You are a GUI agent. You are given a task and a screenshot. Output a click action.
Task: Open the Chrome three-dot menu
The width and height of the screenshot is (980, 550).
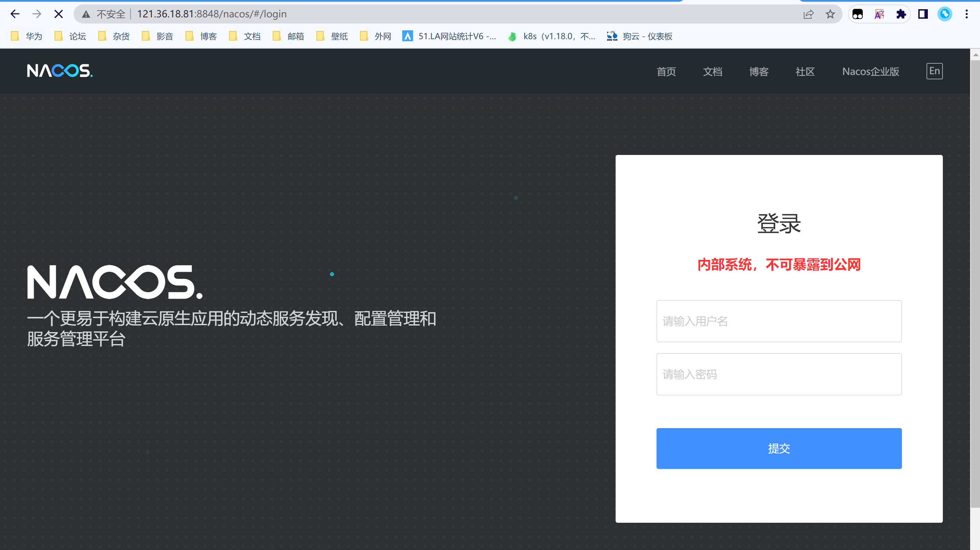coord(966,14)
